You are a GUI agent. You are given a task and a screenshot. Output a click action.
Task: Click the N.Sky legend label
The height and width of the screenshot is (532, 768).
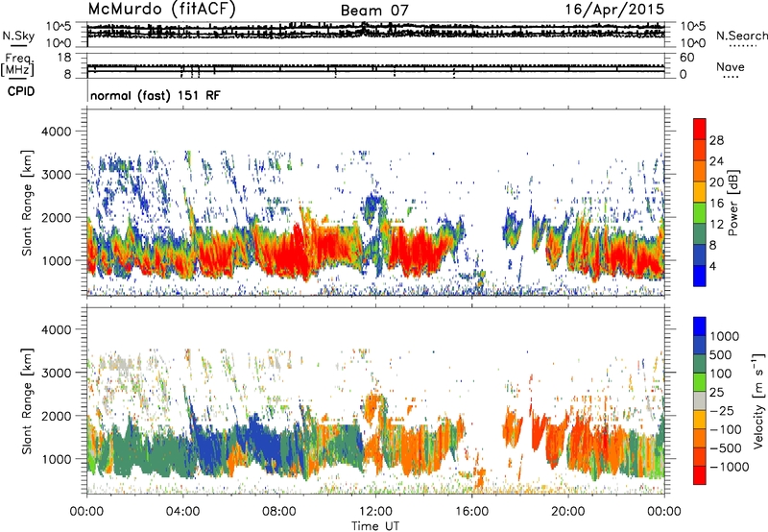point(18,36)
